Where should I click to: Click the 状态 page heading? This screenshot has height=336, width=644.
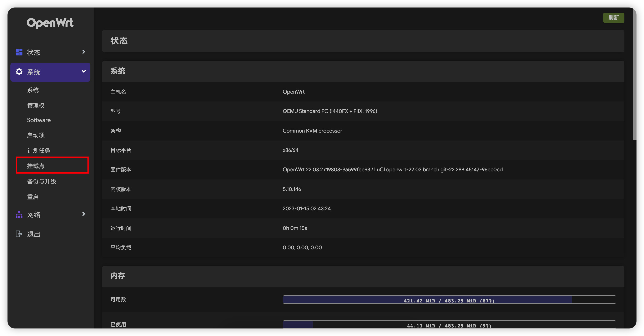point(119,41)
